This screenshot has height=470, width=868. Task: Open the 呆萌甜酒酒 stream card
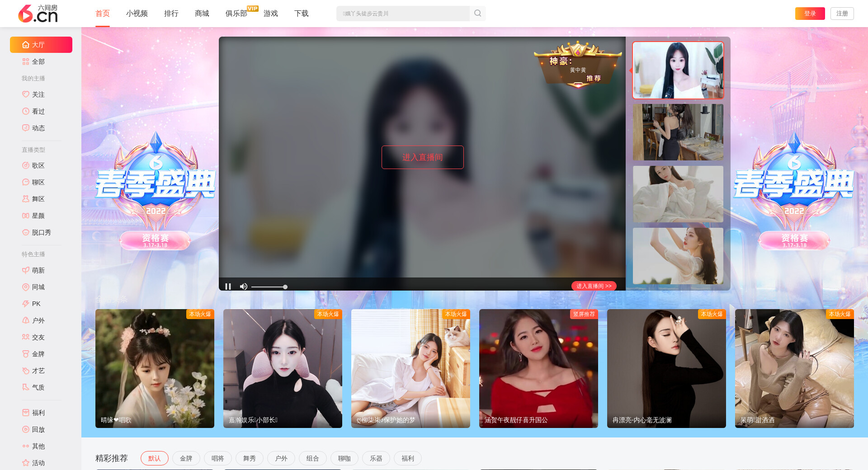[x=794, y=368]
